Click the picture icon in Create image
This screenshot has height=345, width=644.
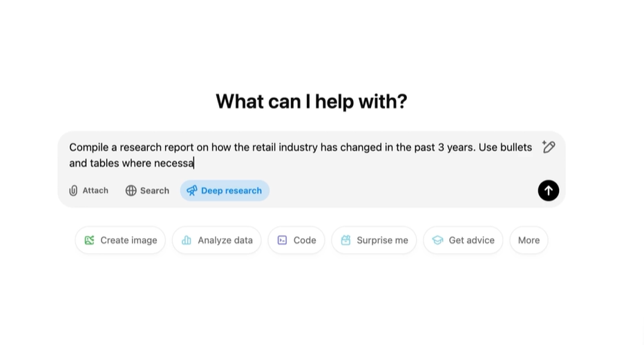(x=89, y=240)
